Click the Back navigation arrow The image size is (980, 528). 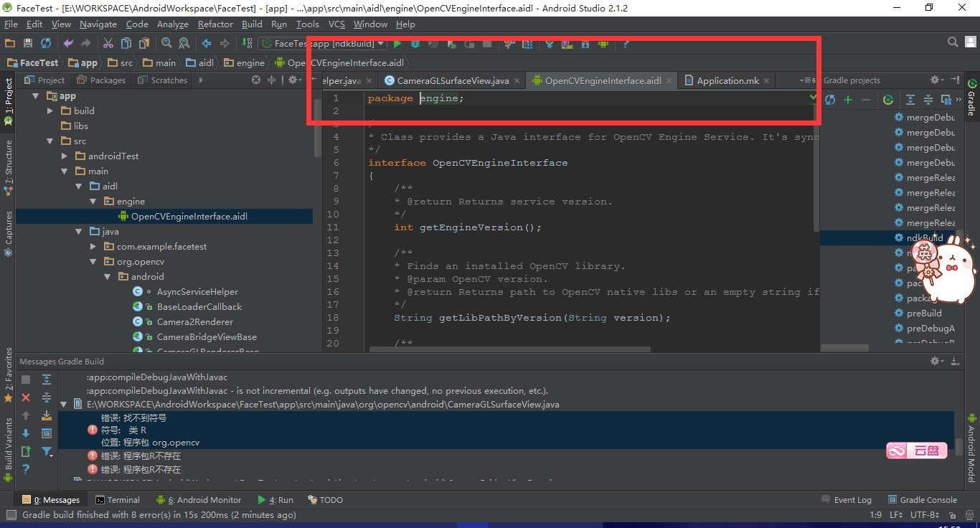207,44
